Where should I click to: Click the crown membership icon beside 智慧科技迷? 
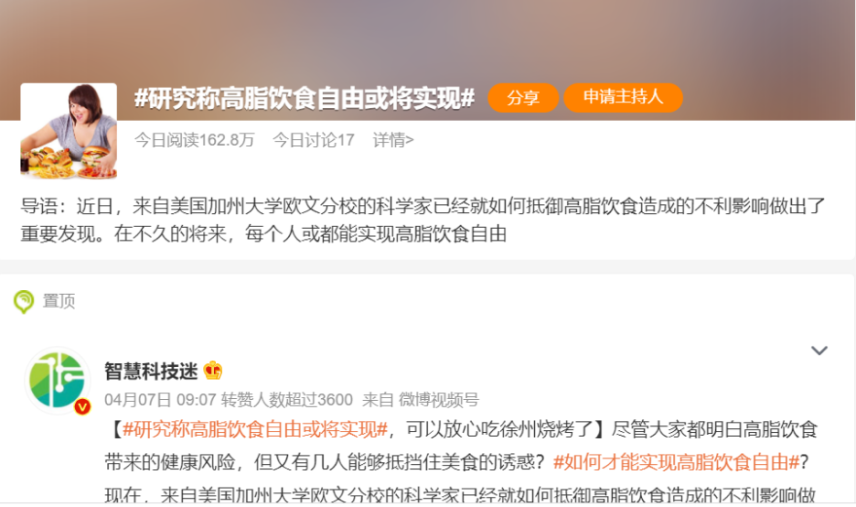coord(213,371)
